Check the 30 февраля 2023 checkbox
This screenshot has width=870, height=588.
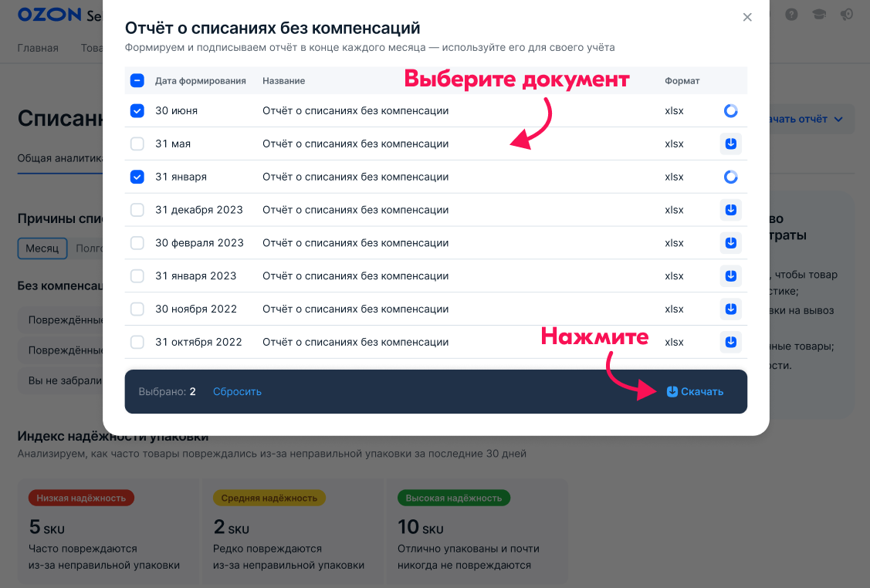[137, 243]
